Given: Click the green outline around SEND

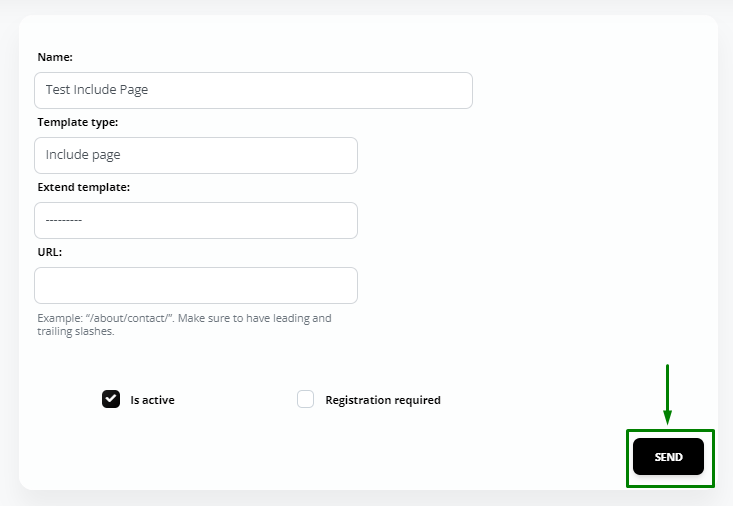Looking at the screenshot, I should (629, 458).
